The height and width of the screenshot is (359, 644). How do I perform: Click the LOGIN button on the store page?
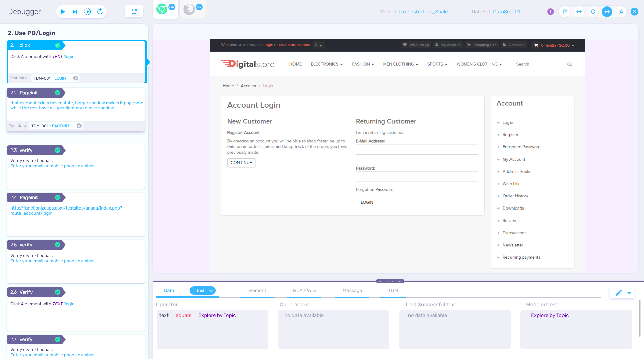point(367,202)
